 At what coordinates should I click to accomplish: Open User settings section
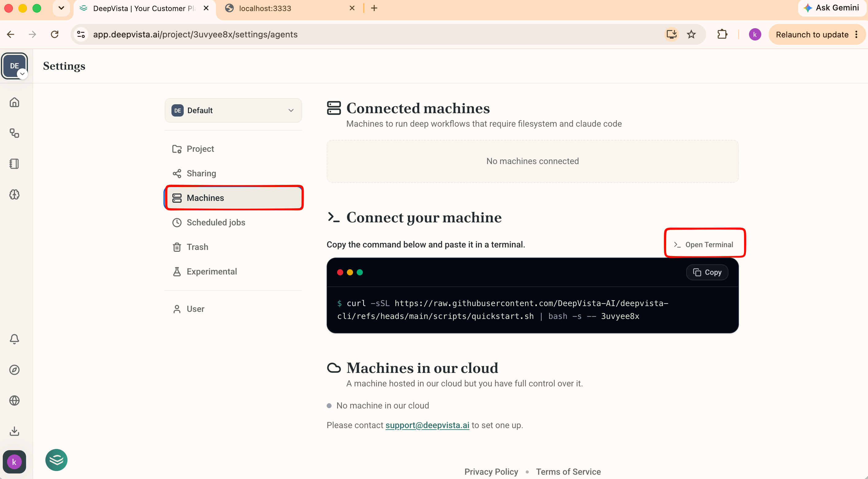coord(233,309)
